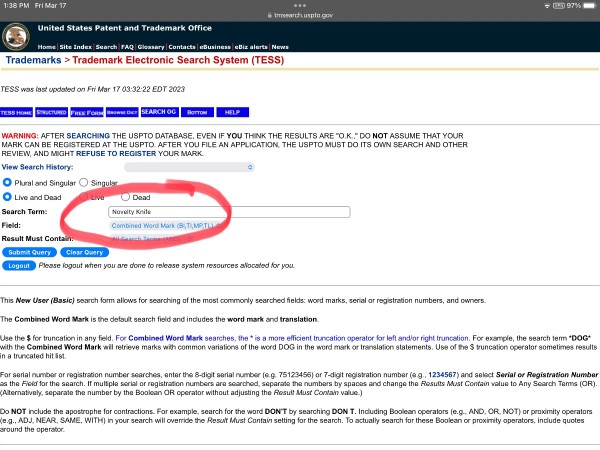
Task: Open eBusiness in the nav bar
Action: coord(215,47)
